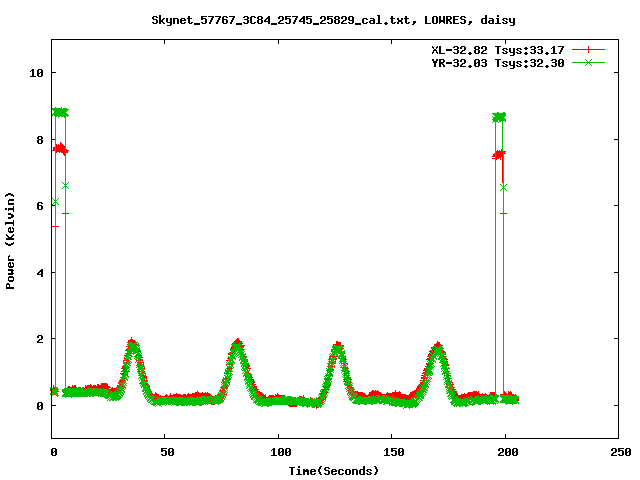Click the x-axis tick label 50
640x480 pixels.
pos(167,452)
